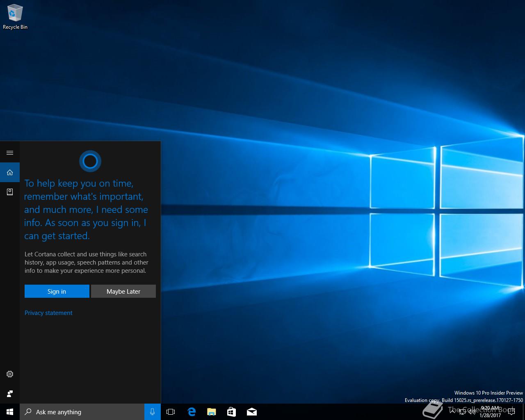Screen dimensions: 525x420
Task: Open Cortana settings gear
Action: [x=10, y=374]
